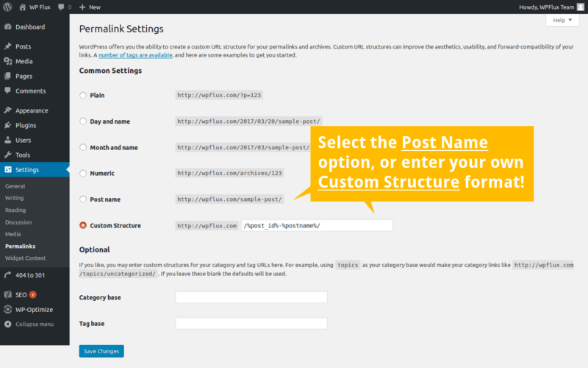The image size is (588, 368).
Task: Open the Reading settings submenu
Action: 15,210
